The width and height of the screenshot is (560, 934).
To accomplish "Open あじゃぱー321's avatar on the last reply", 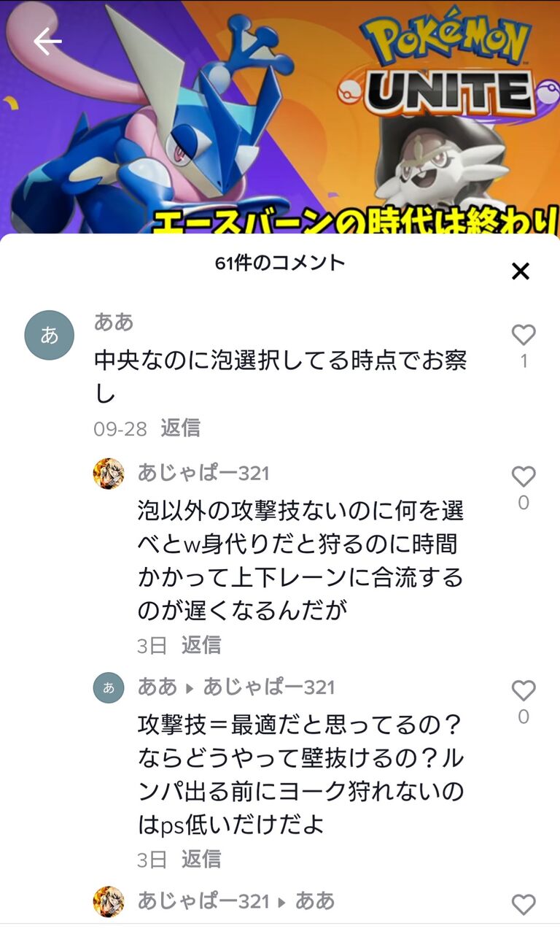I will pyautogui.click(x=109, y=902).
